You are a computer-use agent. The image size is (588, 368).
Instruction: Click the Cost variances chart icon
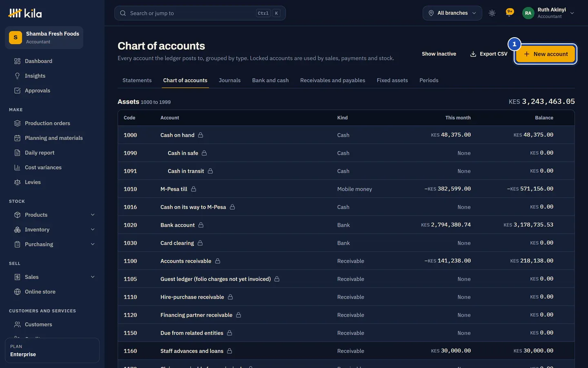(x=17, y=168)
